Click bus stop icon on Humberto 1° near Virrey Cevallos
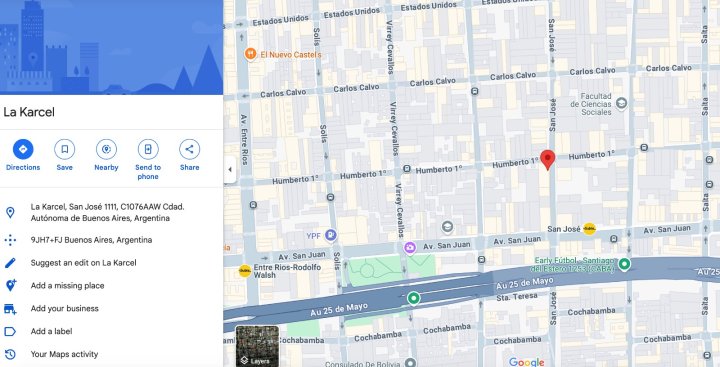Viewport: 720px width, 367px height. (406, 169)
